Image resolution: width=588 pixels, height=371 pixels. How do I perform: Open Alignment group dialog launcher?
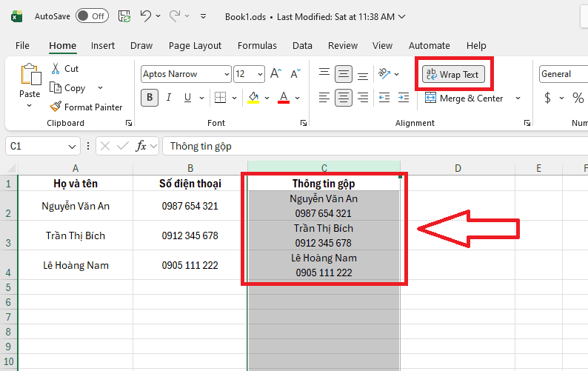(527, 123)
